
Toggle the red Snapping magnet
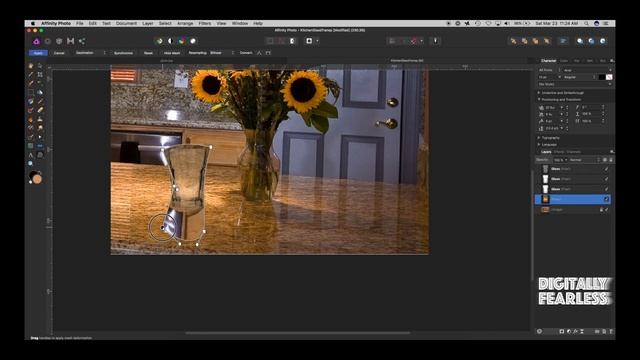[414, 41]
